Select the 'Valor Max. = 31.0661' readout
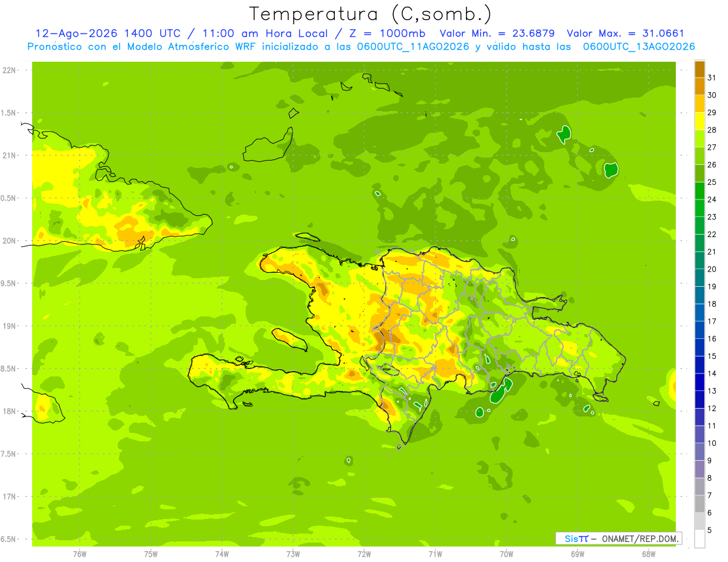 (x=625, y=33)
